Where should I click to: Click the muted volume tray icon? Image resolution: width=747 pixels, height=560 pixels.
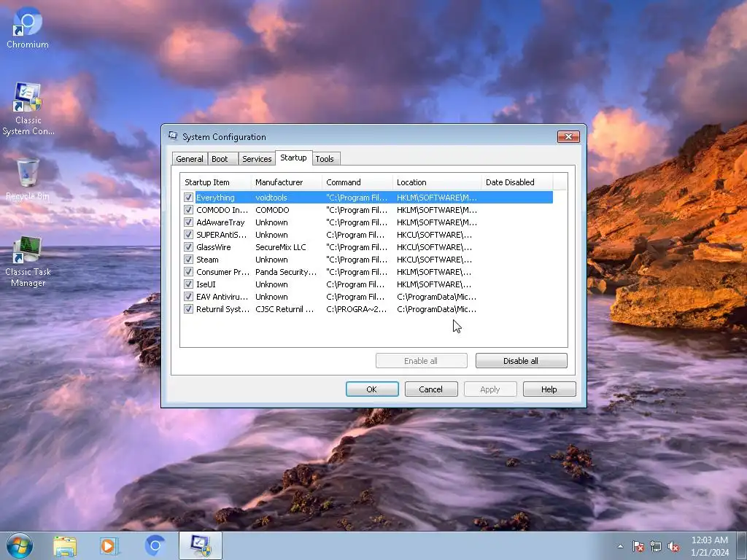673,547
